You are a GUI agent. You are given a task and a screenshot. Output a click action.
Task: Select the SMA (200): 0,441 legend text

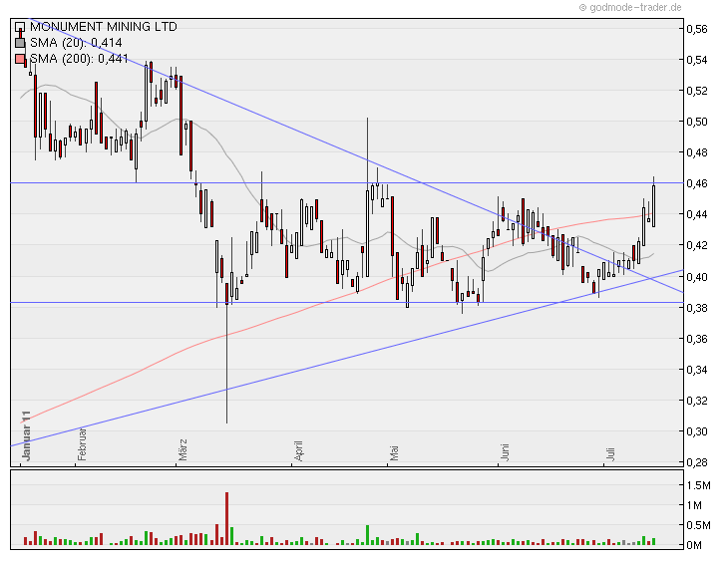pyautogui.click(x=79, y=59)
